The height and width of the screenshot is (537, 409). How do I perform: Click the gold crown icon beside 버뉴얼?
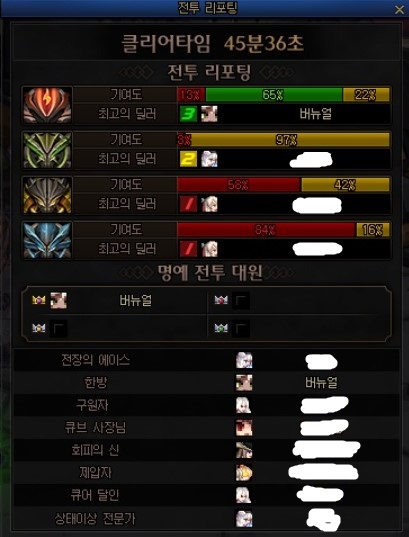click(x=39, y=300)
